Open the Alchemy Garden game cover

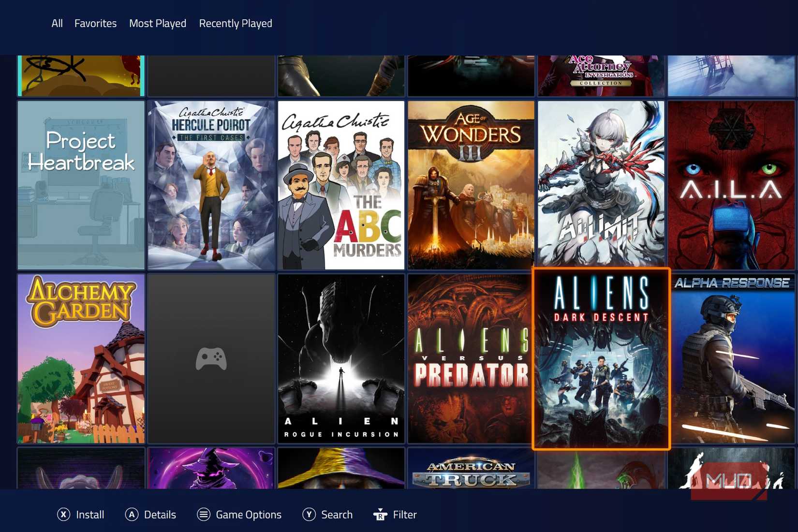pyautogui.click(x=81, y=358)
